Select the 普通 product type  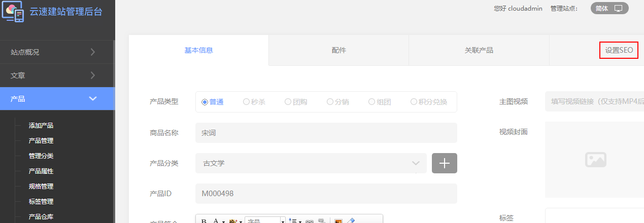point(213,102)
